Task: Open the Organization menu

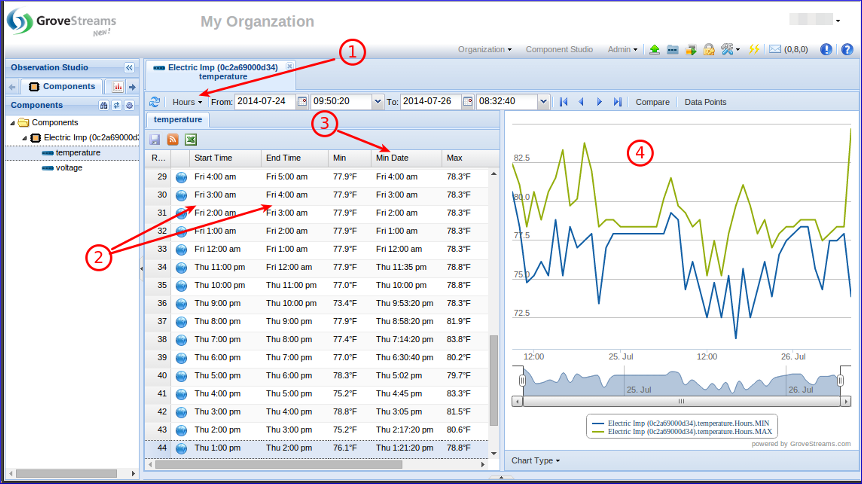Action: click(484, 49)
